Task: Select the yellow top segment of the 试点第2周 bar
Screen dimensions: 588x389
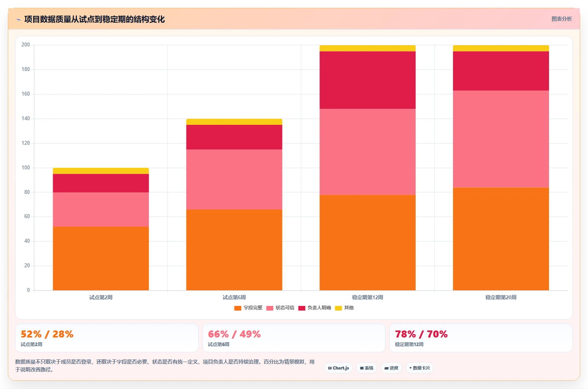Action: pyautogui.click(x=101, y=171)
